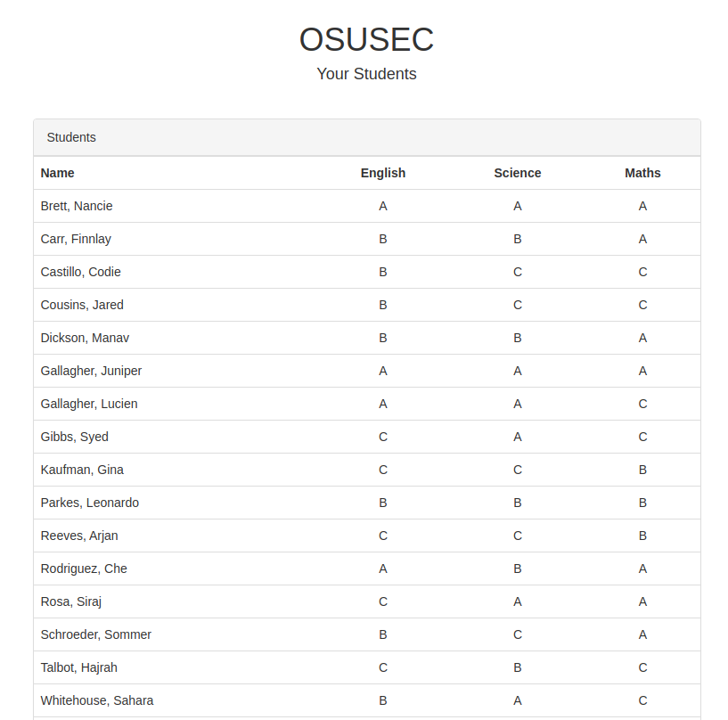Click the Your Students subtitle
Viewport: 728px width, 720px height.
366,74
